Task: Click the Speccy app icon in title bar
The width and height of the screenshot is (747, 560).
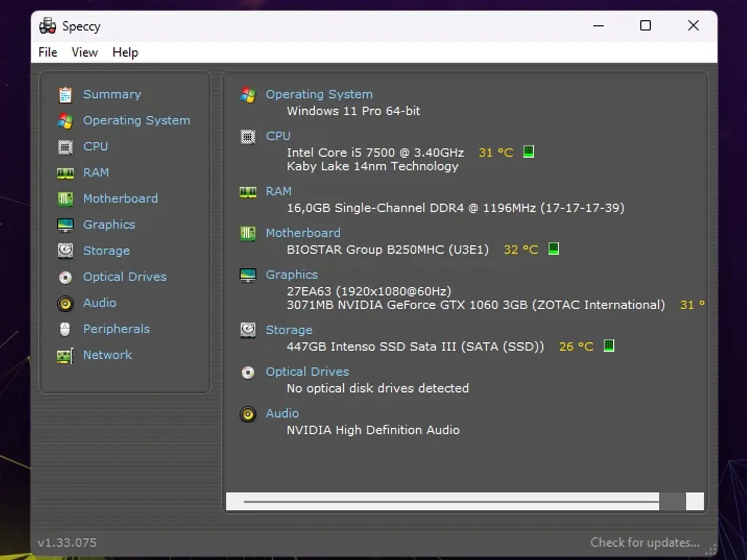Action: pos(47,26)
